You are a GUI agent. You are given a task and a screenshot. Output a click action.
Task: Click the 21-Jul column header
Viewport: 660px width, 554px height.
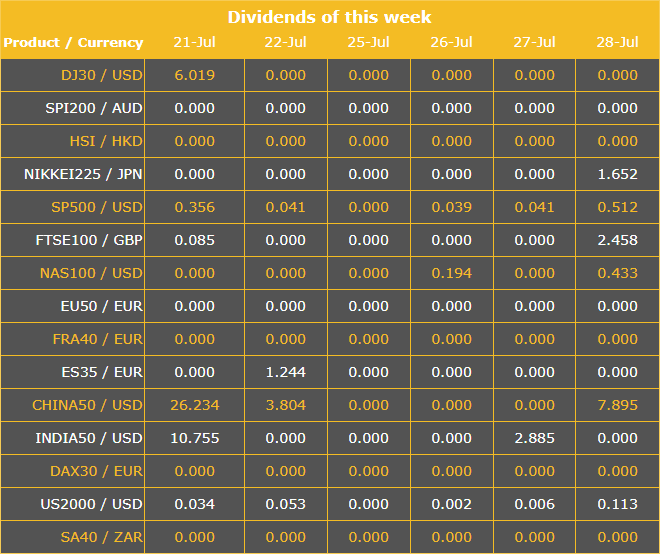194,43
